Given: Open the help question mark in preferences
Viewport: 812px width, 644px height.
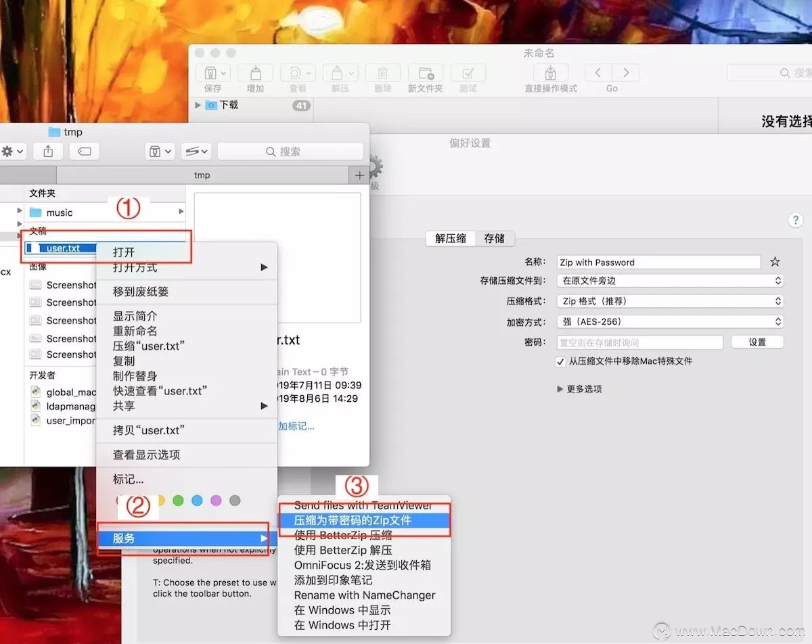Looking at the screenshot, I should click(x=795, y=220).
